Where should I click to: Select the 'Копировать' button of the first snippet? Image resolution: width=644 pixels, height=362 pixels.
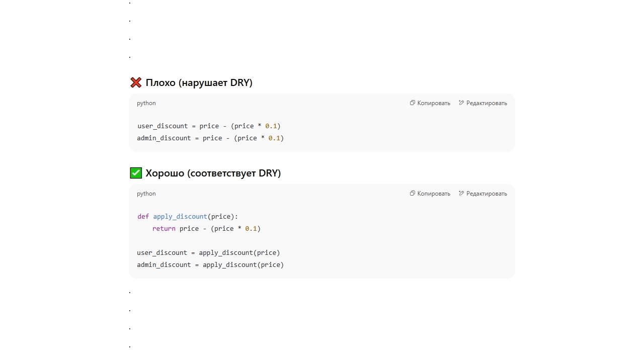[430, 103]
